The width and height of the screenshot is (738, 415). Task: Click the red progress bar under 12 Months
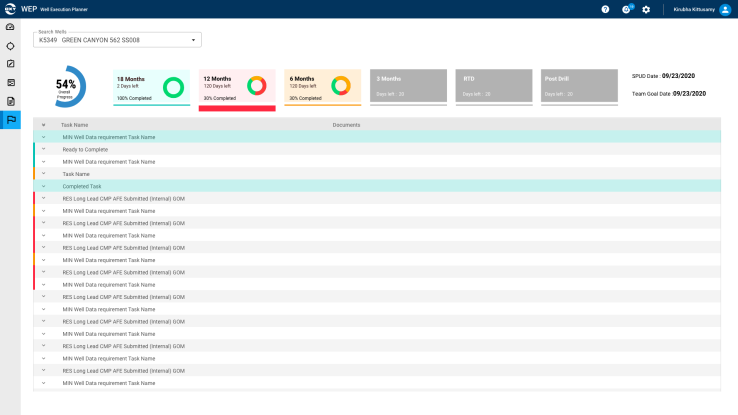click(x=237, y=108)
